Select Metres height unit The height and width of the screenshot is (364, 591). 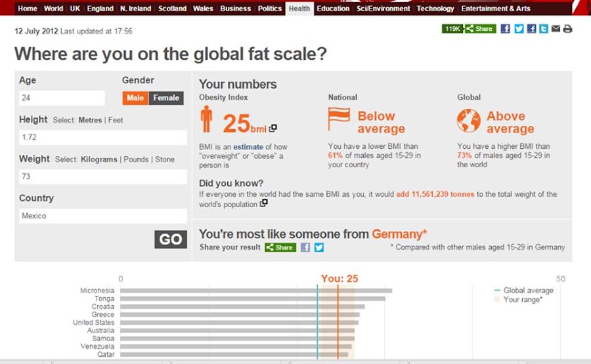click(90, 120)
